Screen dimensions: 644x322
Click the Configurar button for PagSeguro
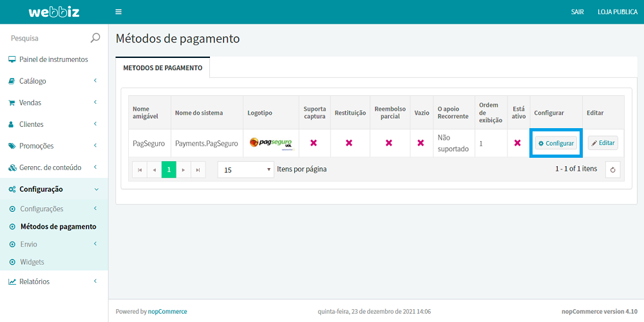pos(556,143)
